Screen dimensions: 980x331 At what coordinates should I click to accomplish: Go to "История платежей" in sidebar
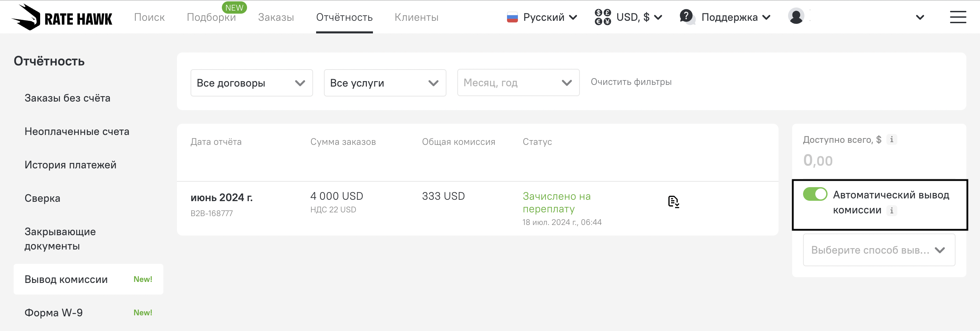tap(70, 165)
